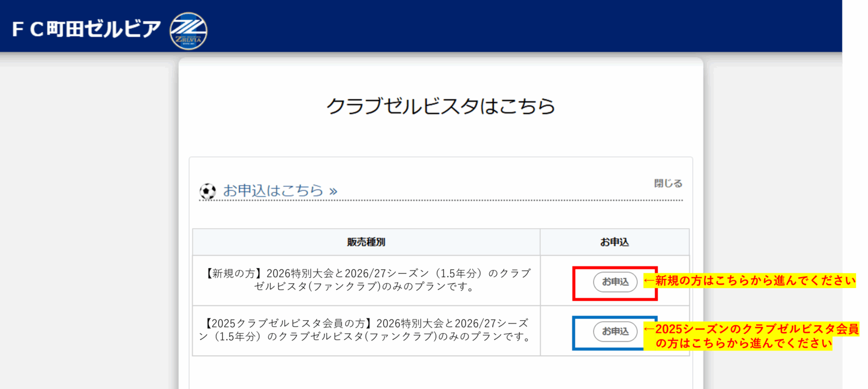Click the 【2025クラブゼルビスタ会員の方】 plan description
This screenshot has height=389, width=868.
366,330
